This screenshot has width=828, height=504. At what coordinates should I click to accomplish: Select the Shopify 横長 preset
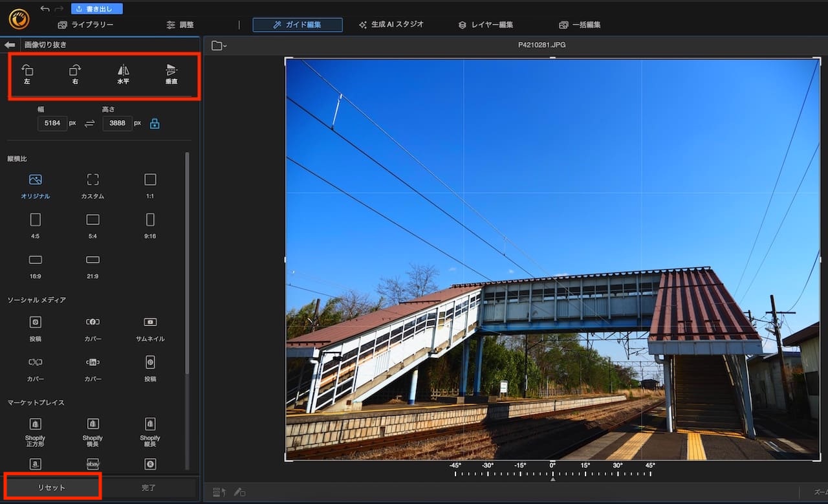93,432
